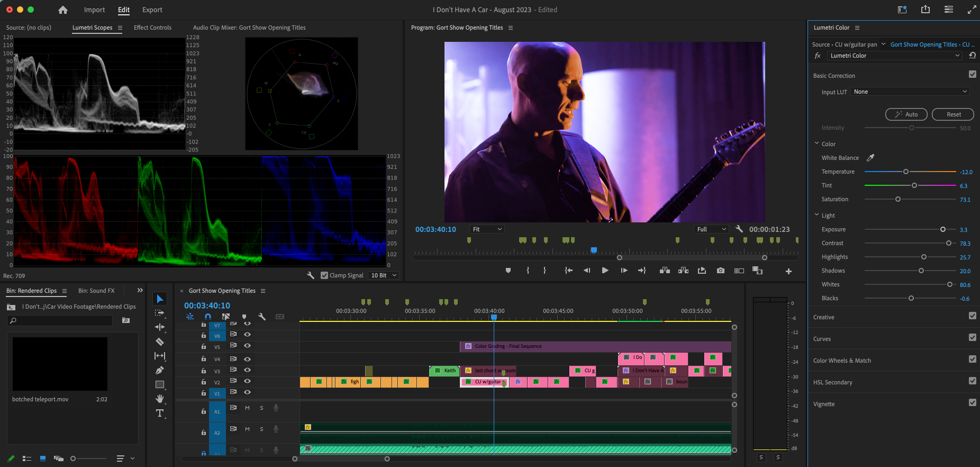This screenshot has width=980, height=467.
Task: Click the Temperature slider handle
Action: click(x=906, y=172)
